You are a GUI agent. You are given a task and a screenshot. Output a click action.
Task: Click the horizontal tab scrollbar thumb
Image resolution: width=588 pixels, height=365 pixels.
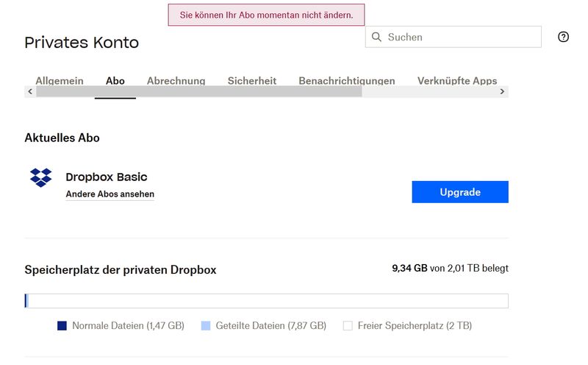tap(198, 92)
